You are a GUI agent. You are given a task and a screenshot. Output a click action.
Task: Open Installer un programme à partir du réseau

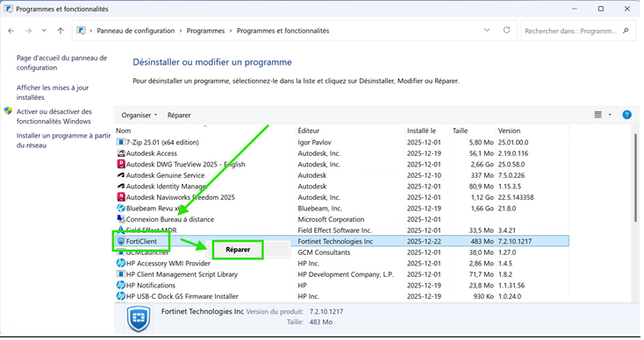(63, 140)
